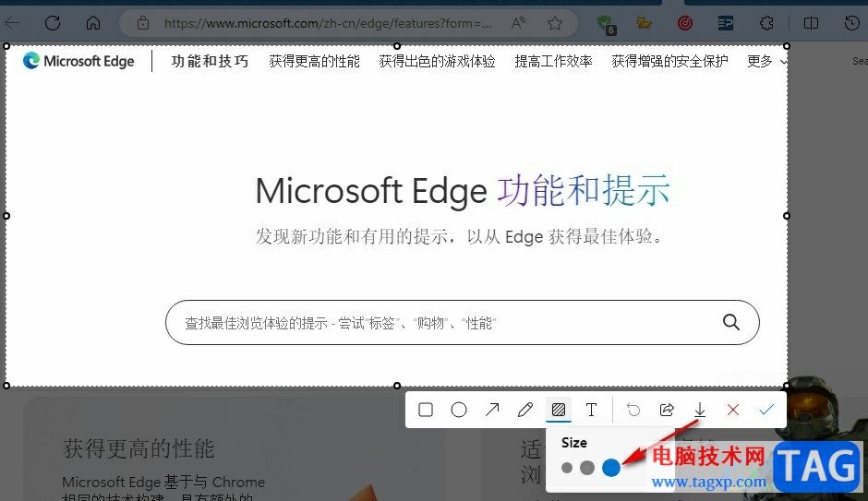Image resolution: width=868 pixels, height=501 pixels.
Task: Open read aloud from address bar
Action: [519, 23]
